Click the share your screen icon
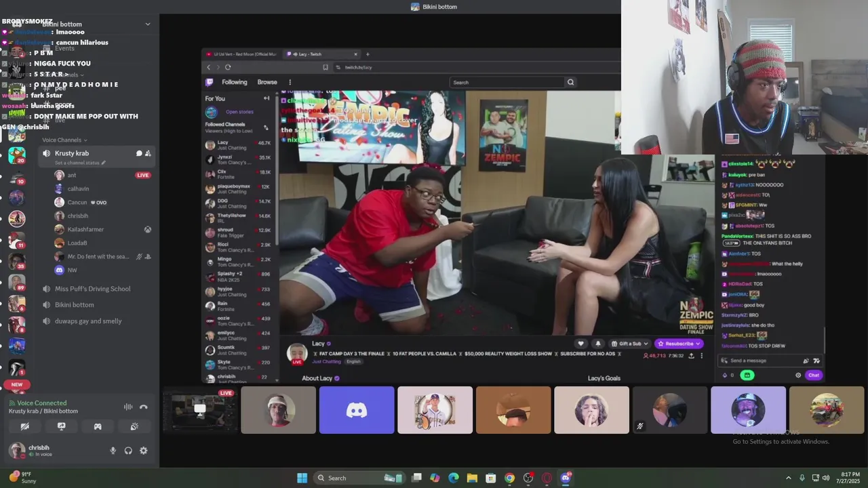Image resolution: width=868 pixels, height=488 pixels. click(62, 426)
